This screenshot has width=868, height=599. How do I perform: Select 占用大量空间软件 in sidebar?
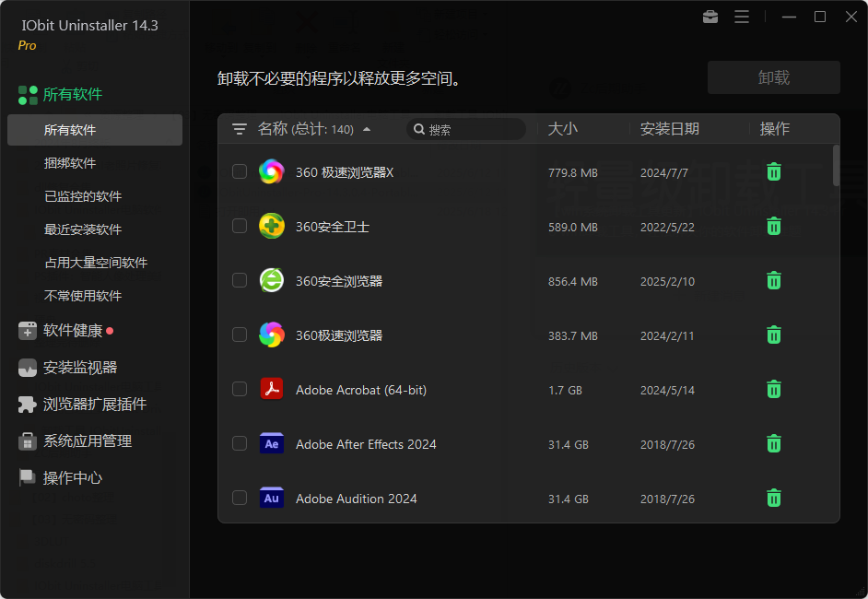(x=95, y=263)
